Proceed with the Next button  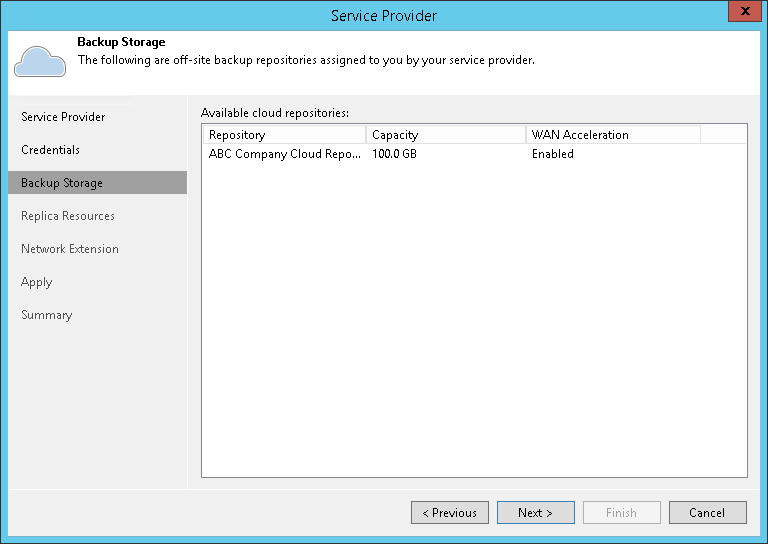(536, 513)
